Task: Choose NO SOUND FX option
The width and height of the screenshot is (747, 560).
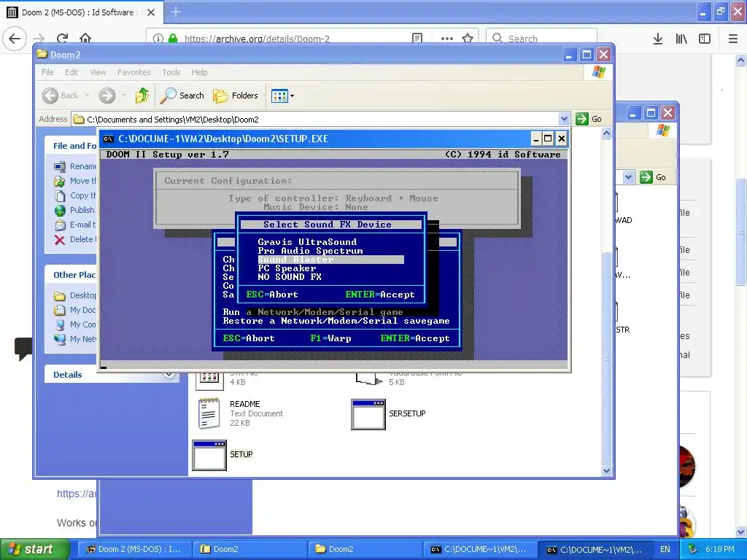Action: pyautogui.click(x=290, y=276)
